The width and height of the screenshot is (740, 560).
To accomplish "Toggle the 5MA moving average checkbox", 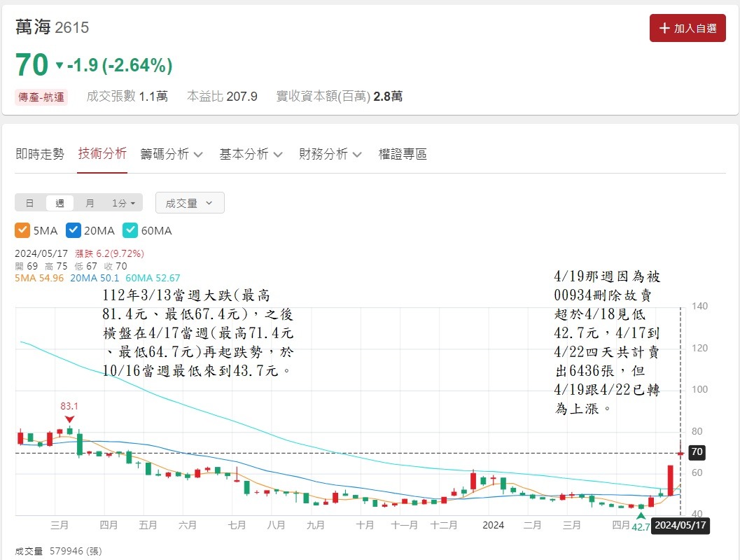I will (x=22, y=230).
